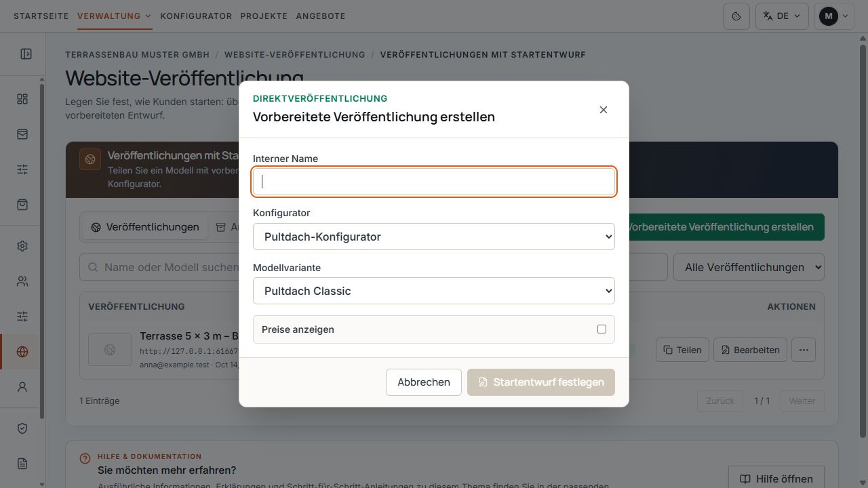Open the user avatar menu
This screenshot has height=488, width=868.
(x=834, y=16)
